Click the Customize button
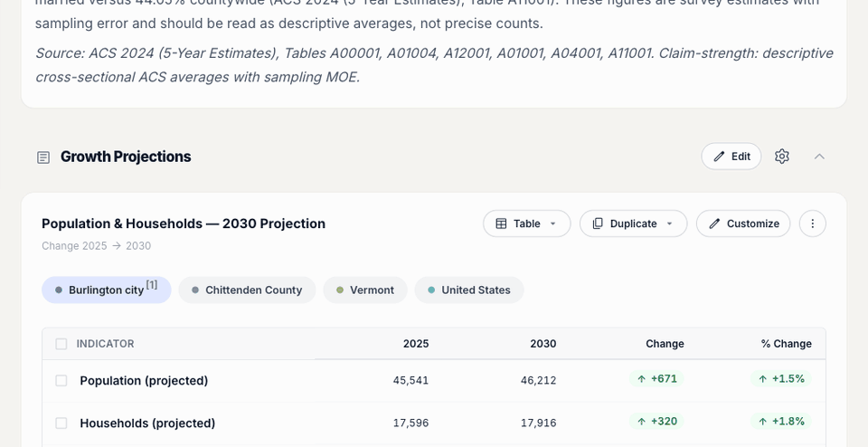This screenshot has width=868, height=447. [x=743, y=223]
